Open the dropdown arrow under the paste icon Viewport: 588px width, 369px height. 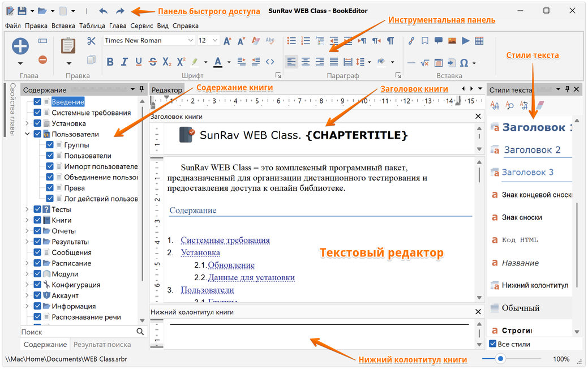[68, 63]
